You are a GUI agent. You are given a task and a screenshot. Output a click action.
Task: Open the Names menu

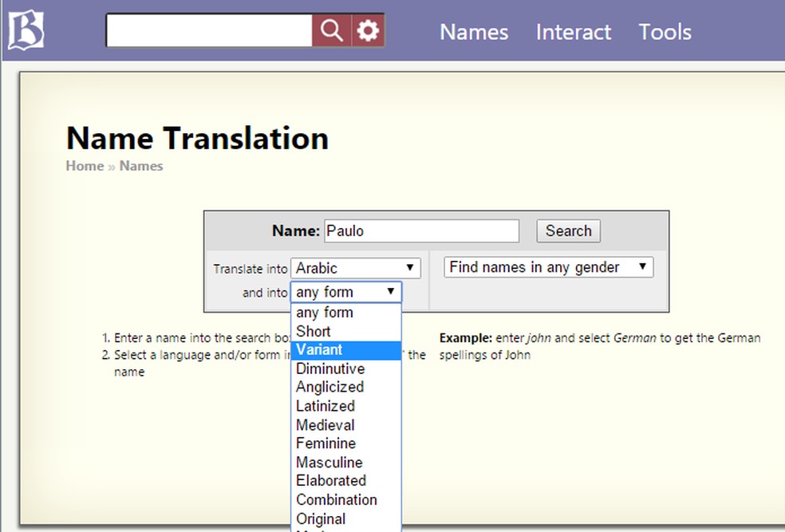474,32
